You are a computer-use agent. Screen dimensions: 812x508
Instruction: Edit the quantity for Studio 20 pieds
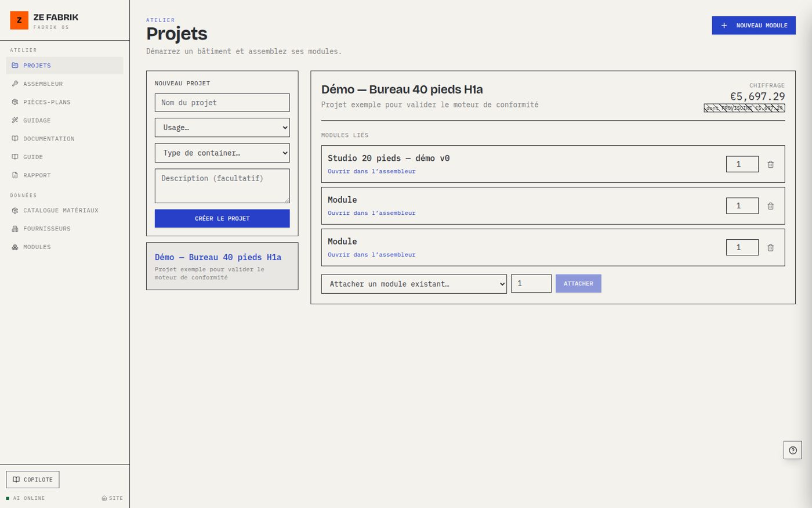(x=742, y=164)
